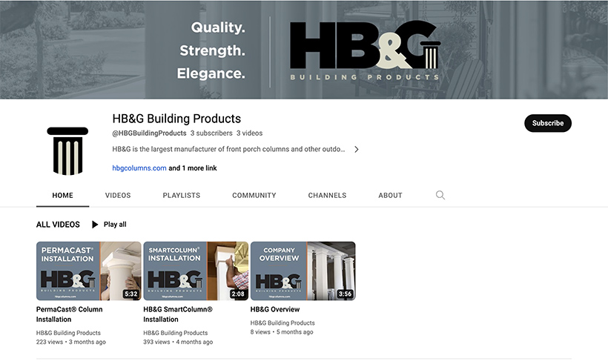Open the HOME tab
This screenshot has height=364, width=608.
[62, 196]
